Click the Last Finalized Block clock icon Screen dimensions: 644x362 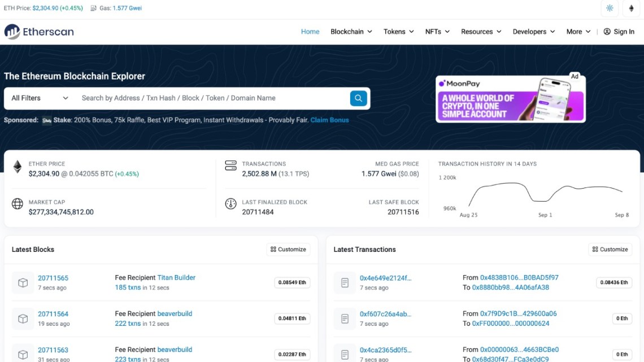pos(231,203)
